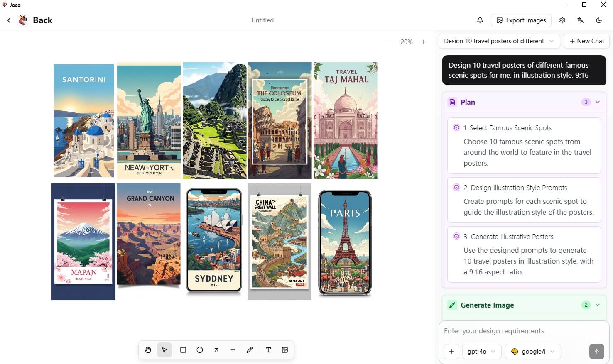Click the design requirements input field
This screenshot has height=364, width=613.
point(524,331)
